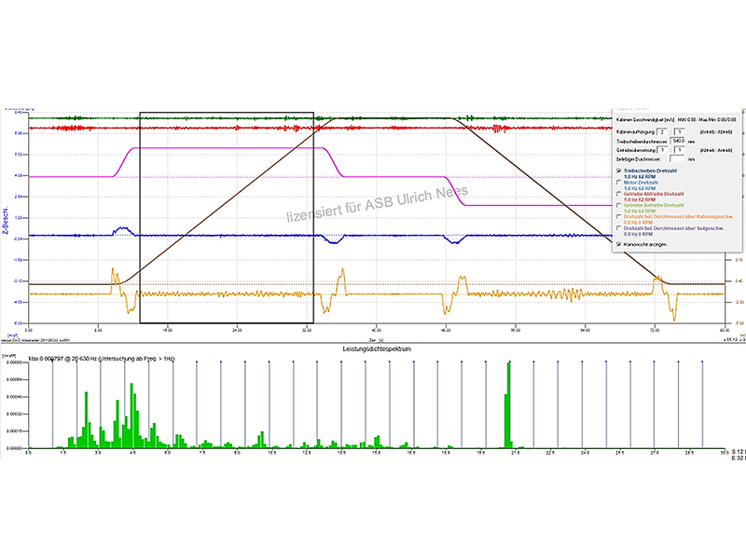Click the second Kabinenaufhängung ratio field
746x560 pixels.
679,131
